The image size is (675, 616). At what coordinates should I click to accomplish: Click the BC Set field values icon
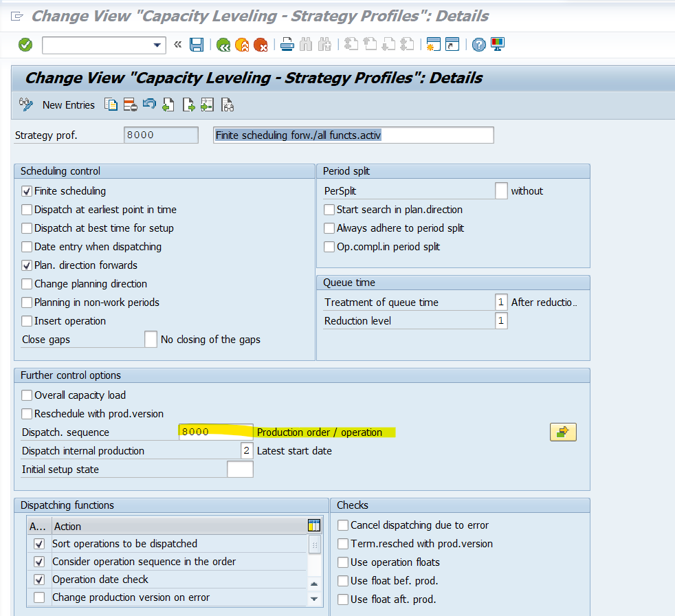click(228, 104)
